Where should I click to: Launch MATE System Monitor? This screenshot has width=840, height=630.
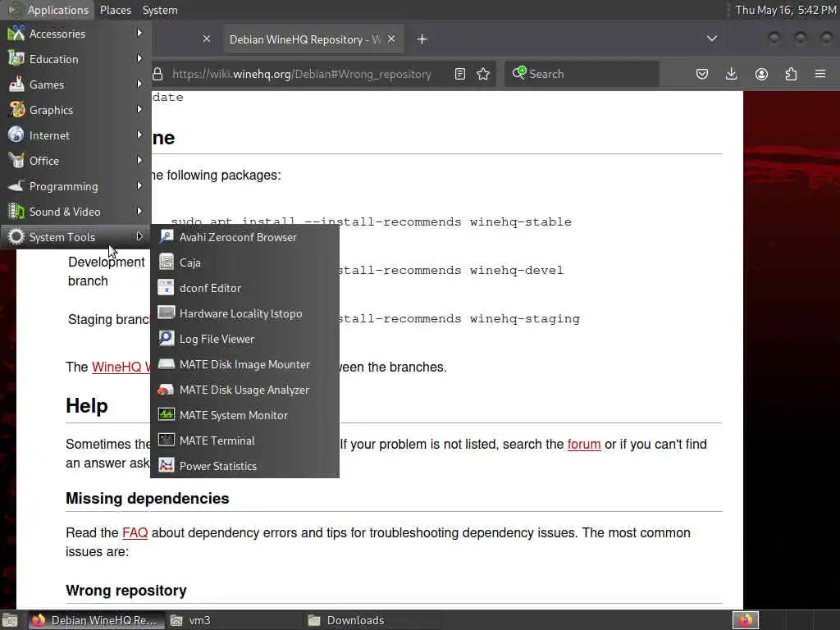click(244, 415)
